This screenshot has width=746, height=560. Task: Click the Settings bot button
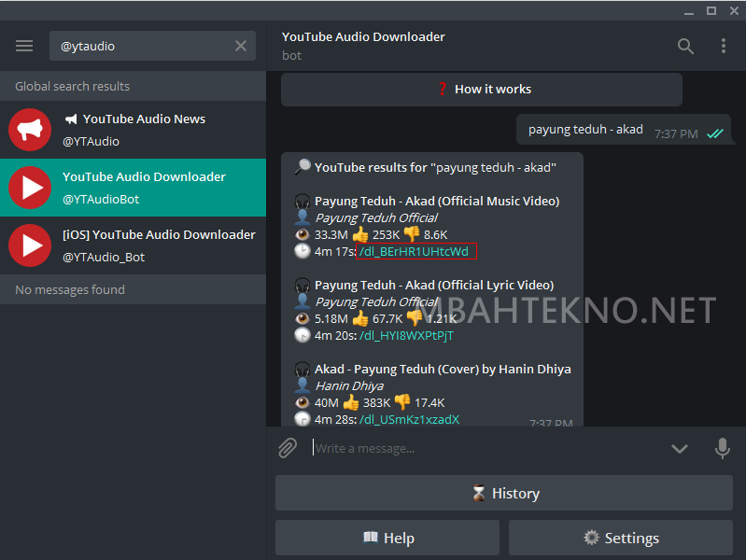(620, 538)
